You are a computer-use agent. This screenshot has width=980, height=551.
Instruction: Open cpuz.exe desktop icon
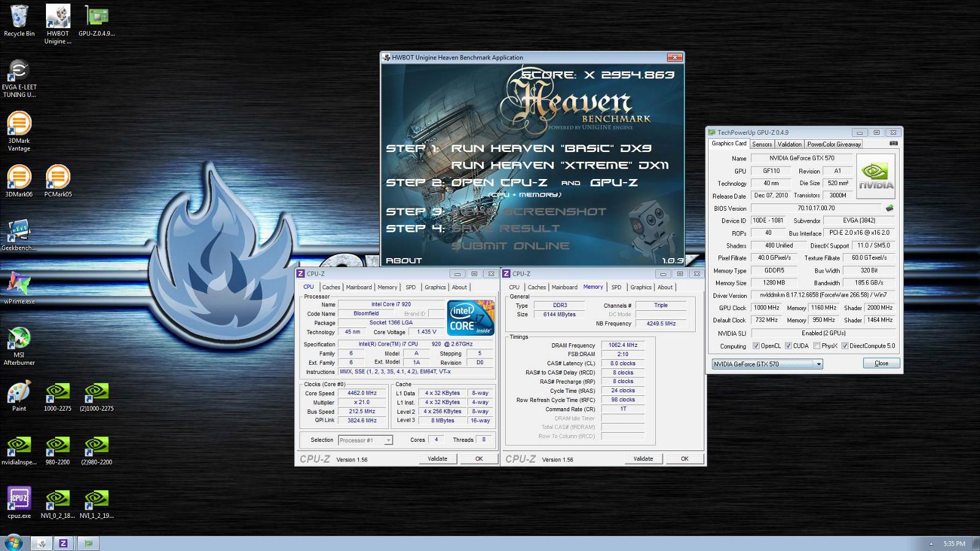(x=19, y=503)
